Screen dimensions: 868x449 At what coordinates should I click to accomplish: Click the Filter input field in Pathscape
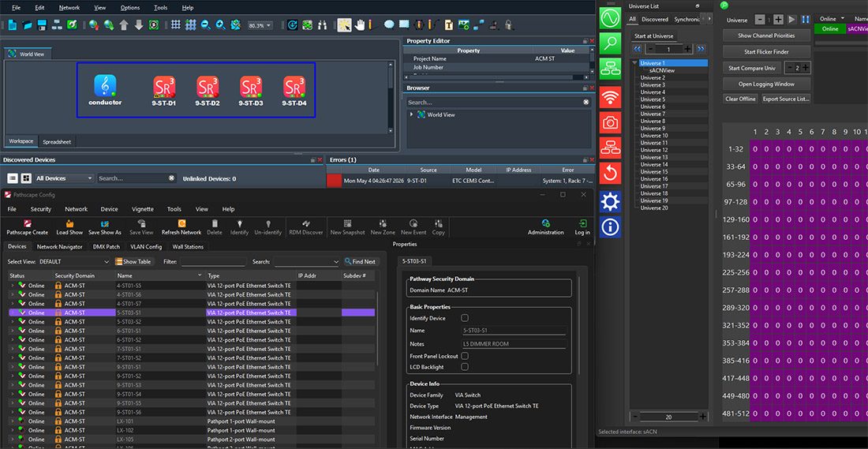214,261
